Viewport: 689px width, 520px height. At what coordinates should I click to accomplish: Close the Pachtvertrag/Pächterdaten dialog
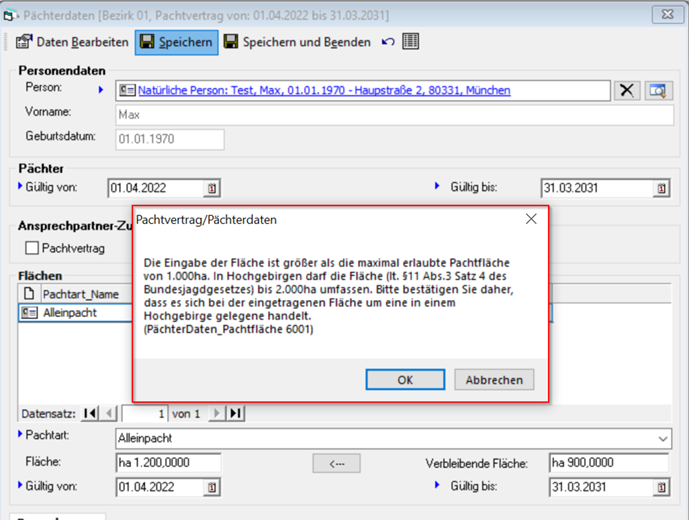click(x=531, y=218)
